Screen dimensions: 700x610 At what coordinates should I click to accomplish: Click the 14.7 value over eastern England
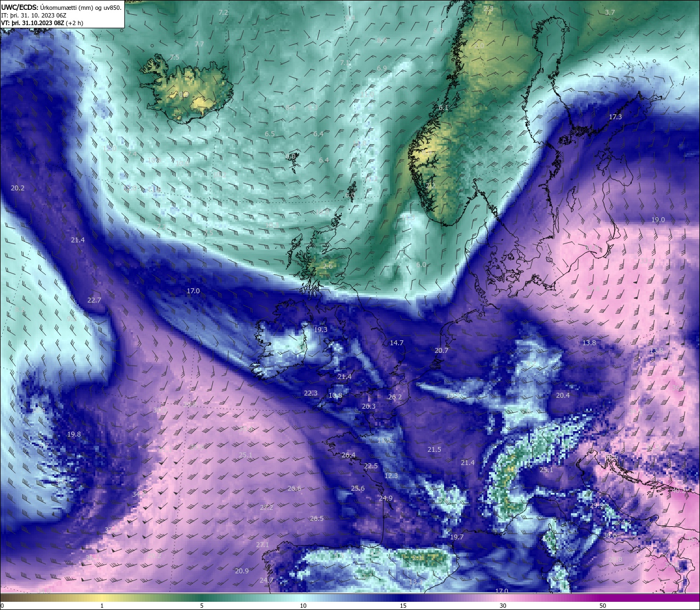click(396, 342)
